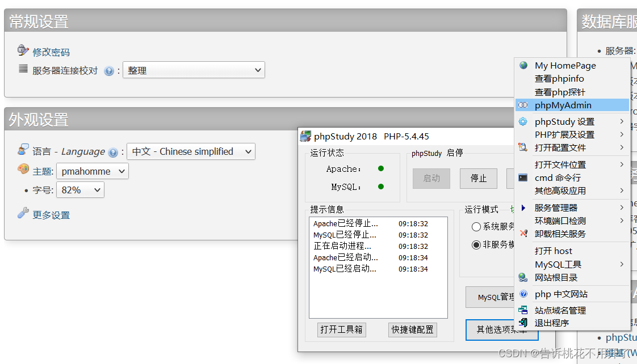Expand the MySQL工具 submenu arrow
637x364 pixels.
[622, 264]
